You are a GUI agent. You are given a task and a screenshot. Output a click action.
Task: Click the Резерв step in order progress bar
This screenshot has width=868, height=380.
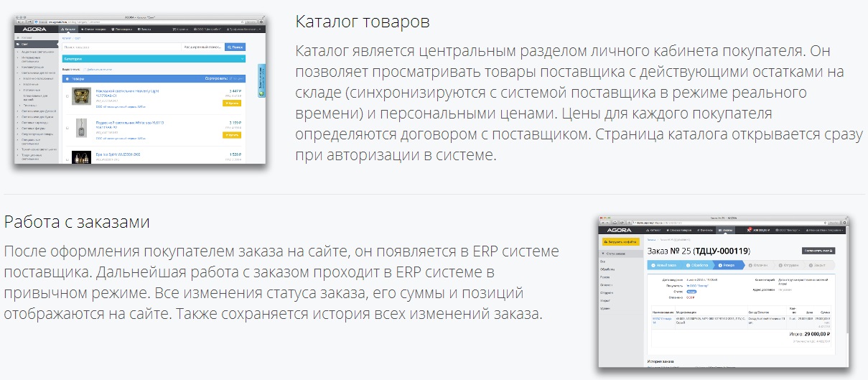(729, 265)
